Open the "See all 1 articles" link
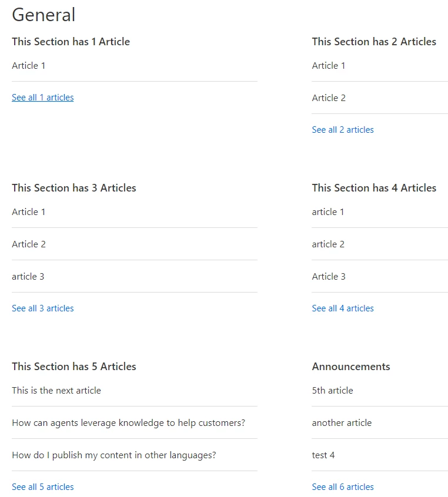 click(43, 98)
